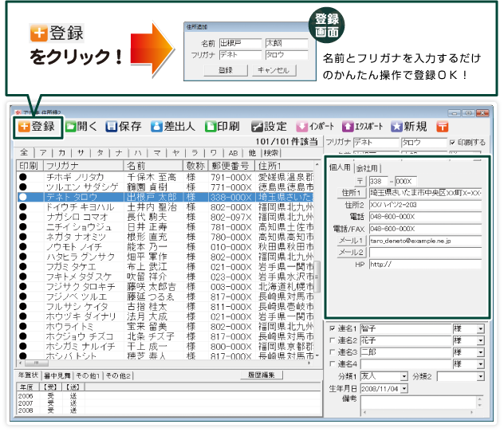Viewport: 504px width, 432px height.
Task: Toggle the 印刷する checkbox
Action: pyautogui.click(x=452, y=143)
